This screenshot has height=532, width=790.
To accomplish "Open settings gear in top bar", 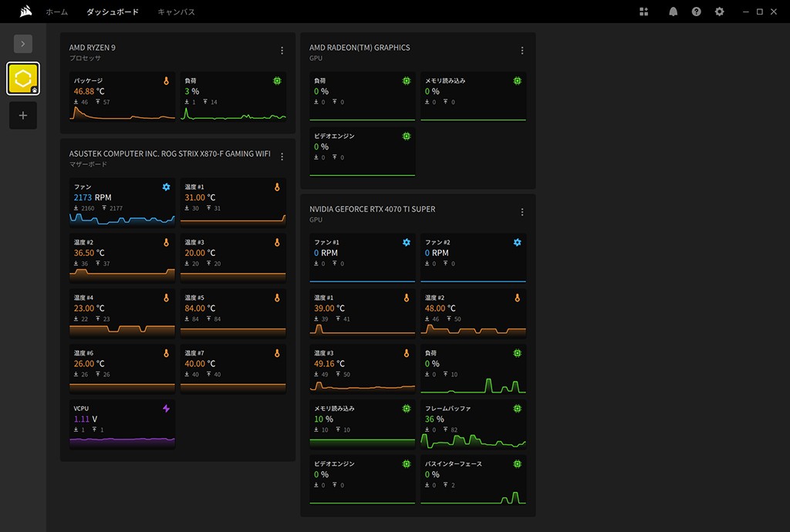I will click(720, 12).
